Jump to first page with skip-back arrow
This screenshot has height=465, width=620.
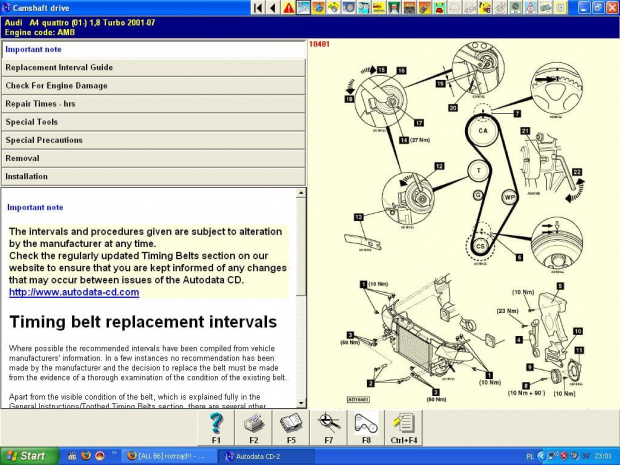coord(258,8)
